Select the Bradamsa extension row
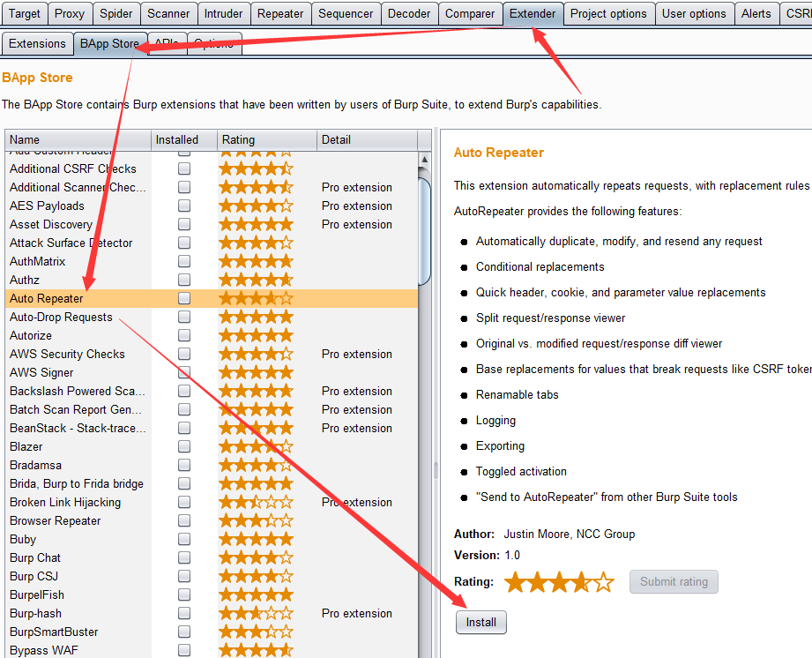 [212, 465]
